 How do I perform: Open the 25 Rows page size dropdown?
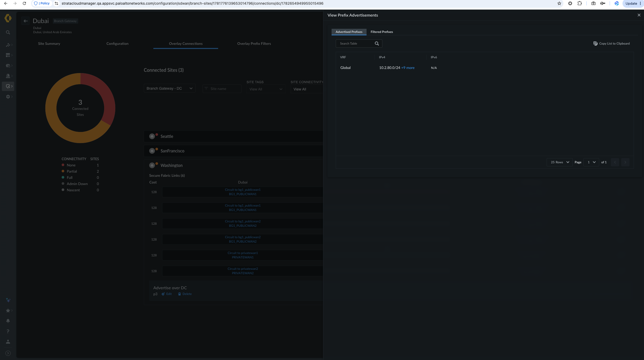click(x=560, y=162)
